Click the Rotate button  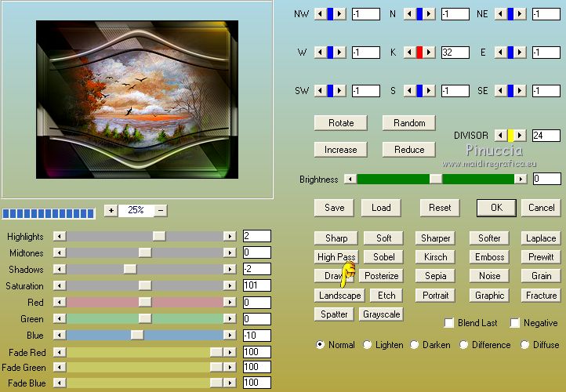coord(341,123)
